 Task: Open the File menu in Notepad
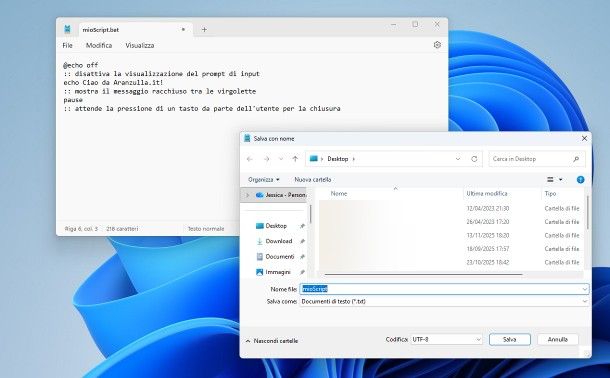pyautogui.click(x=68, y=46)
